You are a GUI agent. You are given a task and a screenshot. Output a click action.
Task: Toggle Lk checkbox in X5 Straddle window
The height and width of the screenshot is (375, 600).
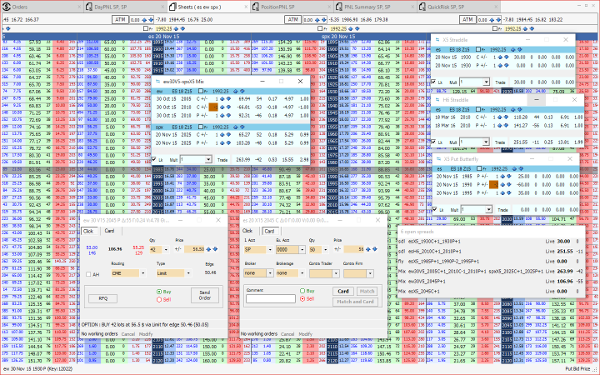pyautogui.click(x=434, y=82)
